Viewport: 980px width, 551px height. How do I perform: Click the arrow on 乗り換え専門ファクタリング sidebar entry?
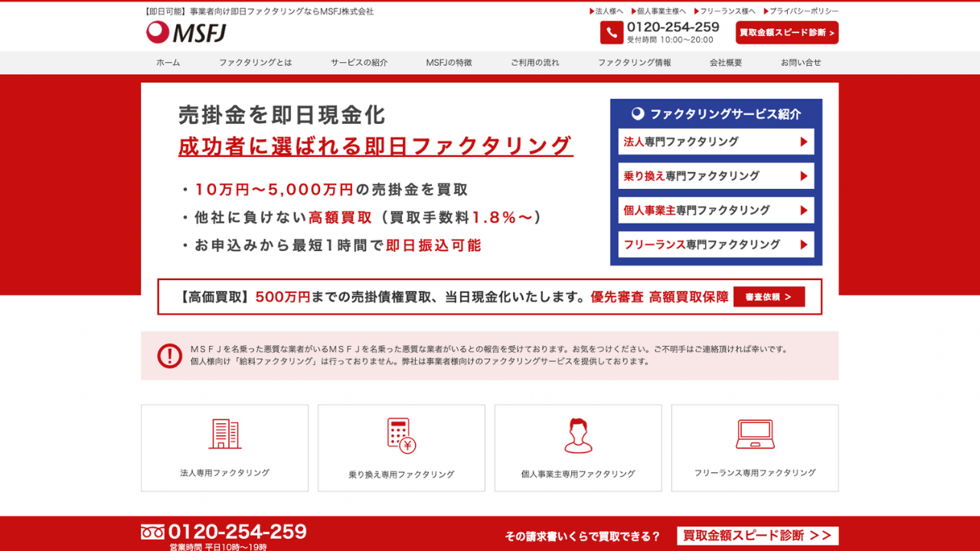tap(803, 175)
